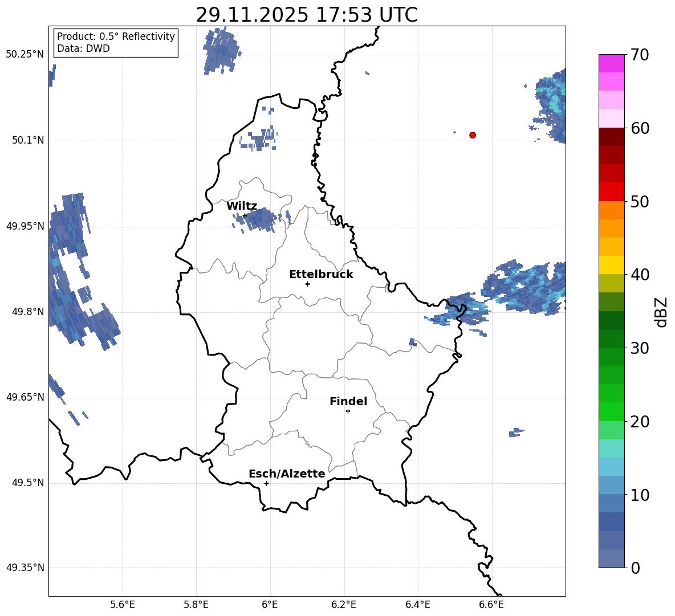Click the 20 value on colorbar
Screen dimensions: 675x616
[x=640, y=422]
